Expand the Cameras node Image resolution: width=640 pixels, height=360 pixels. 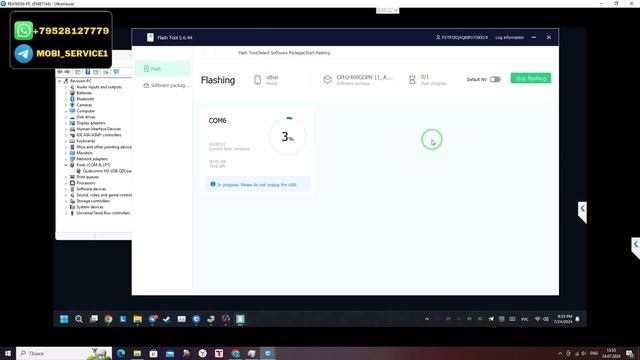(x=65, y=105)
